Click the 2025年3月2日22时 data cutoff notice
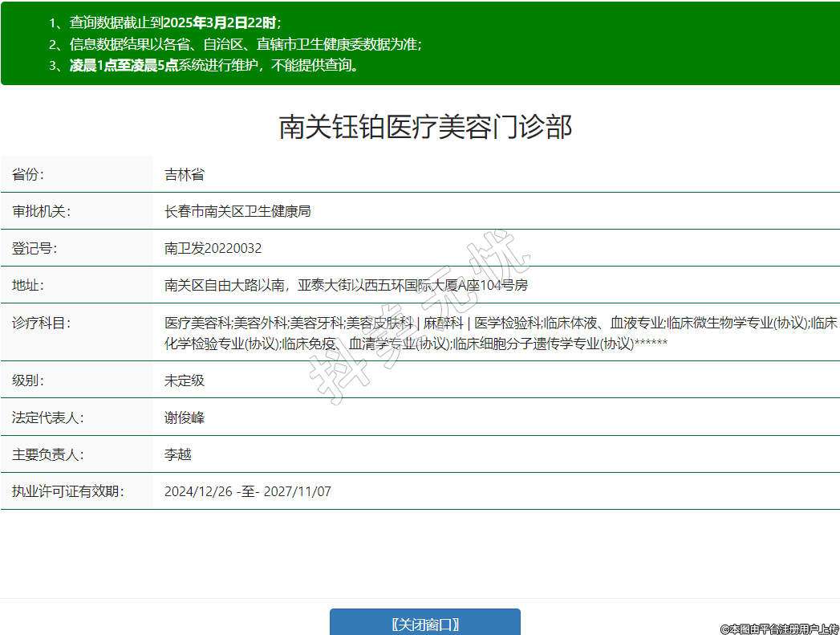Viewport: 840px width, 635px height. 175,23
